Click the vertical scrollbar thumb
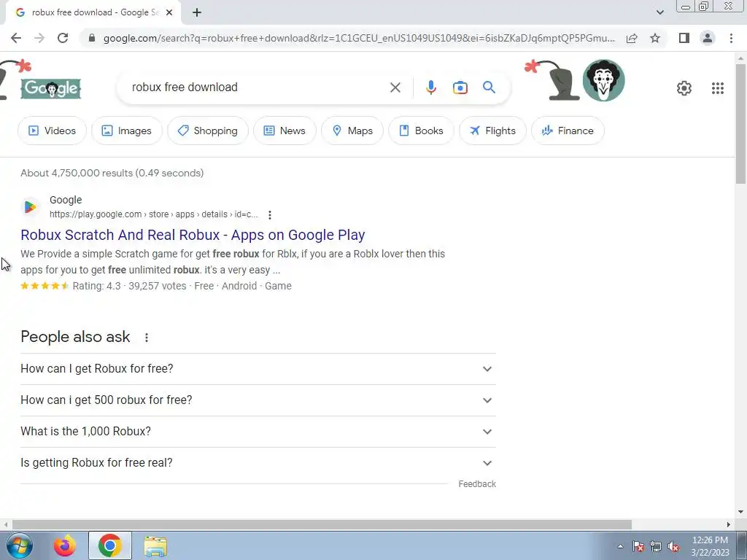 [x=740, y=123]
